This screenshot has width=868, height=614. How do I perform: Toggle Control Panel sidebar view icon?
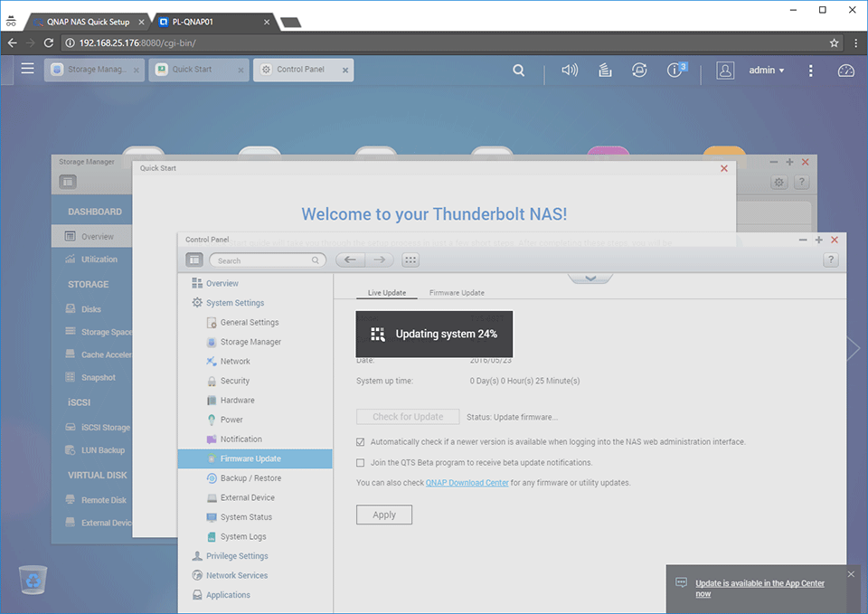pyautogui.click(x=193, y=260)
